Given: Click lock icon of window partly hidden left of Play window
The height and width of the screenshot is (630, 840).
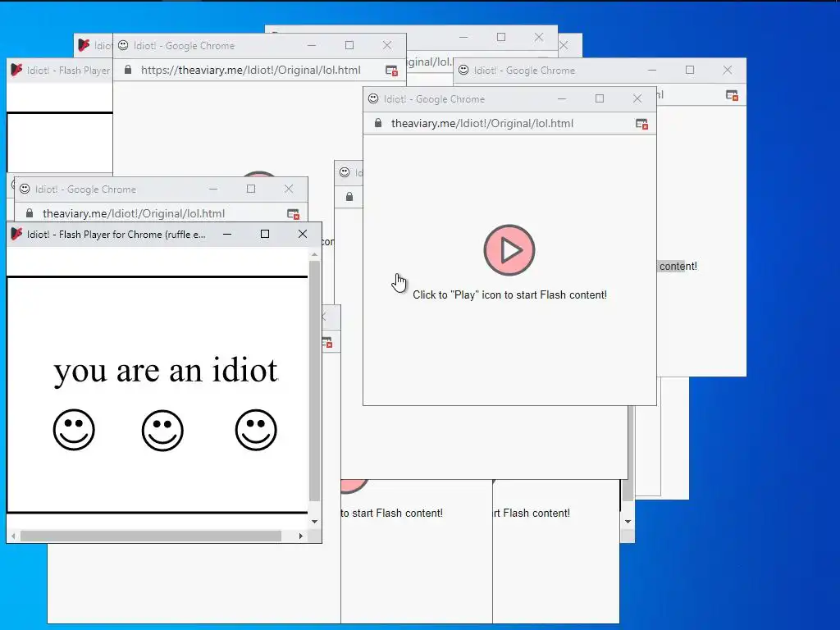Looking at the screenshot, I should pos(349,197).
